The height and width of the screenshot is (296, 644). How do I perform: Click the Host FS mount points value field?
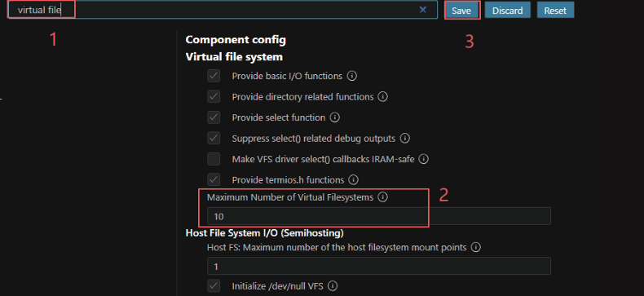point(379,266)
